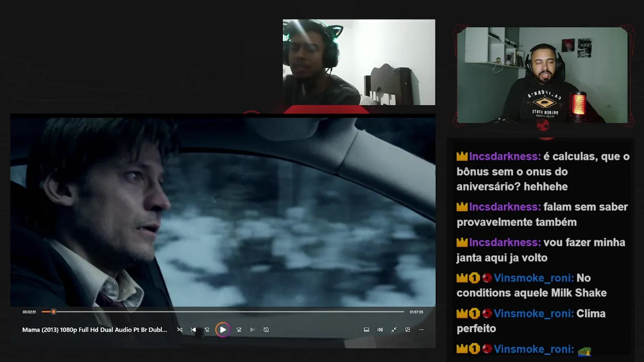Click lncsdarkness name beside 'falam sem saber'
The height and width of the screenshot is (362, 644).
pyautogui.click(x=505, y=207)
